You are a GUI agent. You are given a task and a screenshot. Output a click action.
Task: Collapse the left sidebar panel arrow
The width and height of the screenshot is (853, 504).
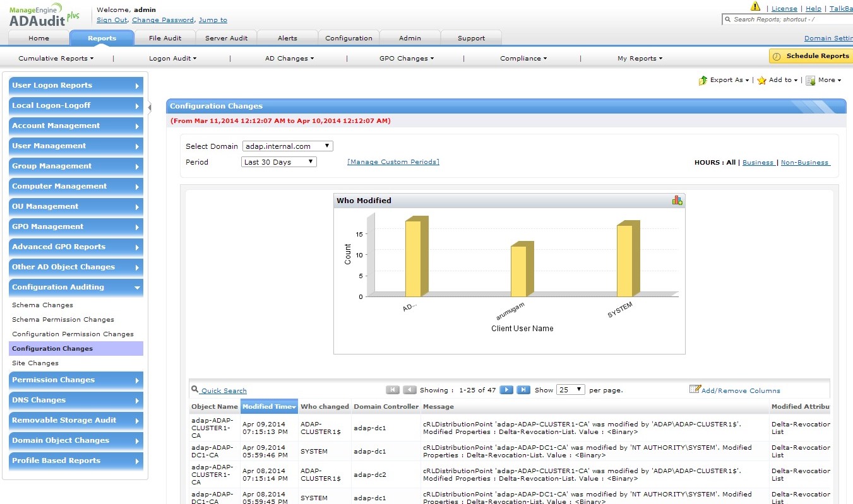(150, 107)
